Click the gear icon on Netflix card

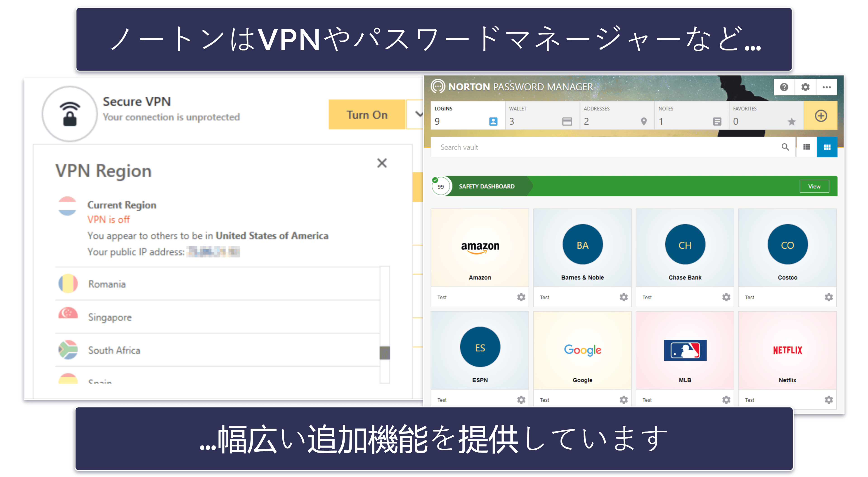829,400
